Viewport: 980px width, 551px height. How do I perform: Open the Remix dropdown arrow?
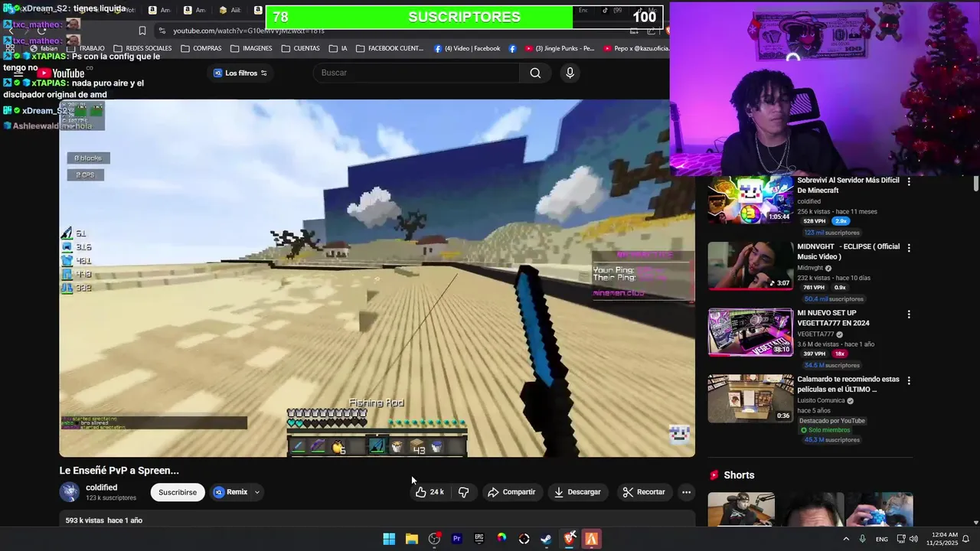click(x=257, y=492)
